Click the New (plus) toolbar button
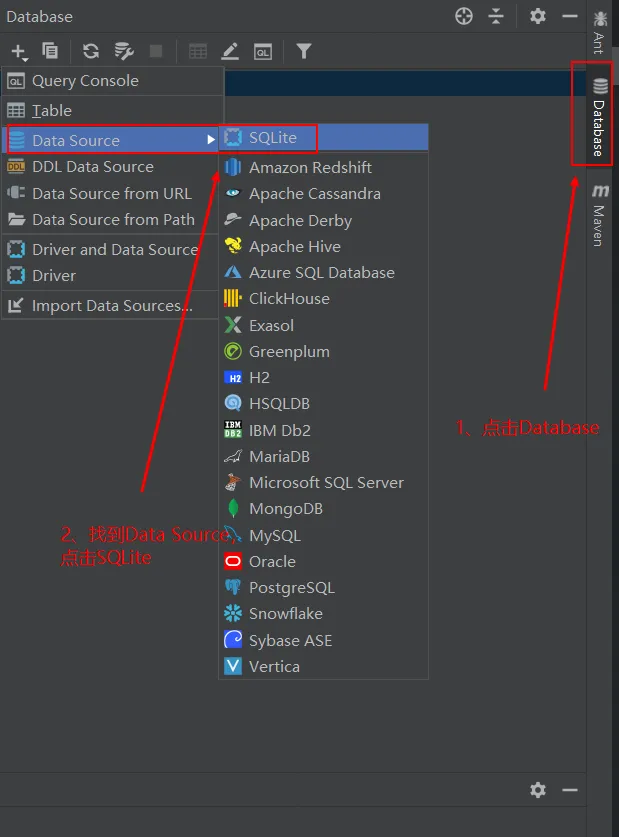Image resolution: width=619 pixels, height=837 pixels. (x=19, y=51)
